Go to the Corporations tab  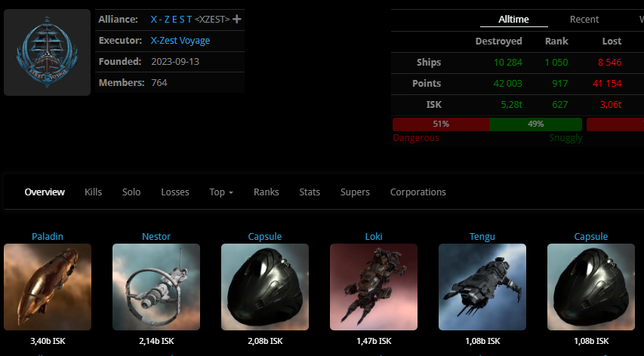(418, 192)
